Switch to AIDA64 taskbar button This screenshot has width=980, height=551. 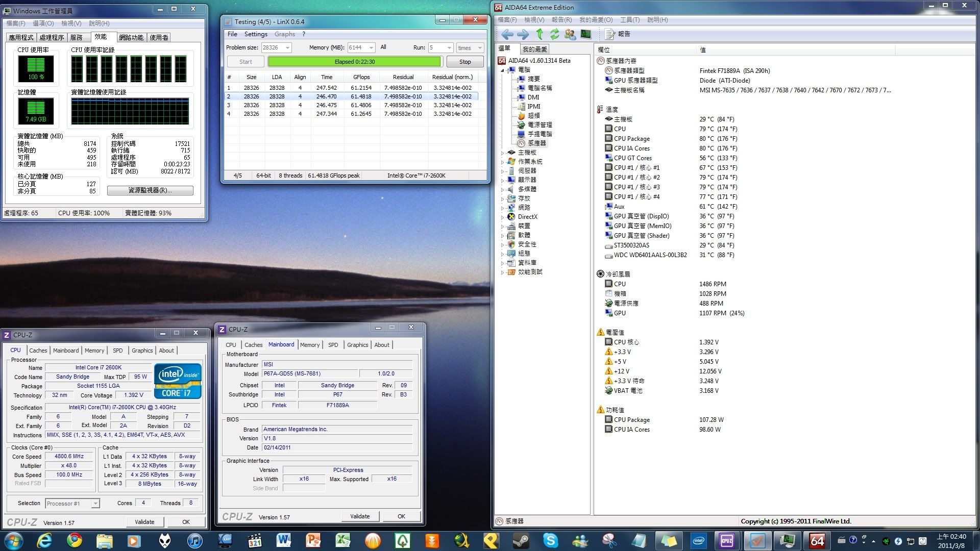pos(817,541)
